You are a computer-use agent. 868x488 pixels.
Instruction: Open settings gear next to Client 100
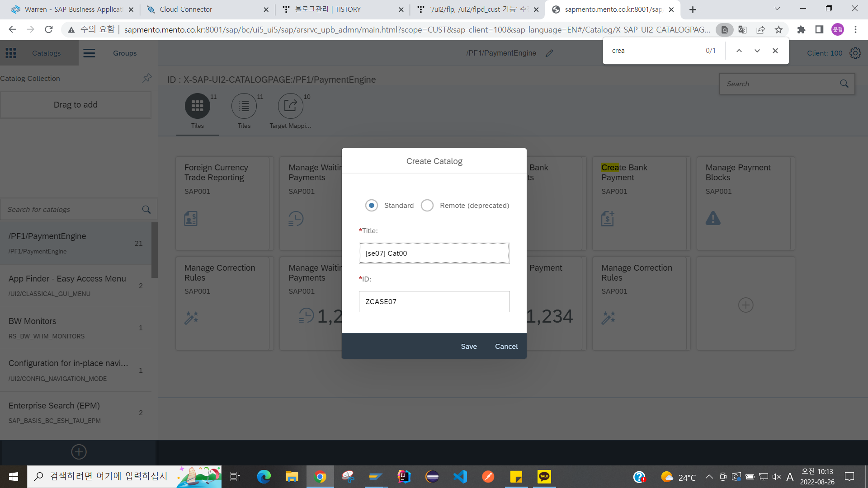855,53
